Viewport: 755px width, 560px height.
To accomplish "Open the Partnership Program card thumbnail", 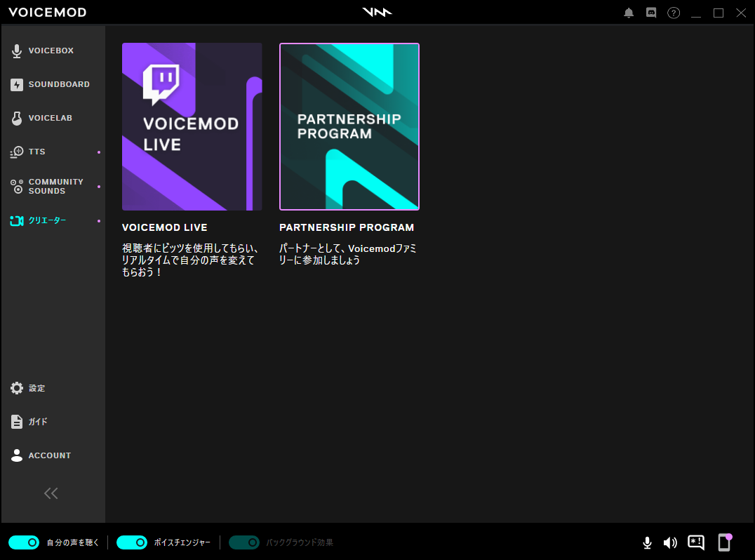I will [x=349, y=126].
